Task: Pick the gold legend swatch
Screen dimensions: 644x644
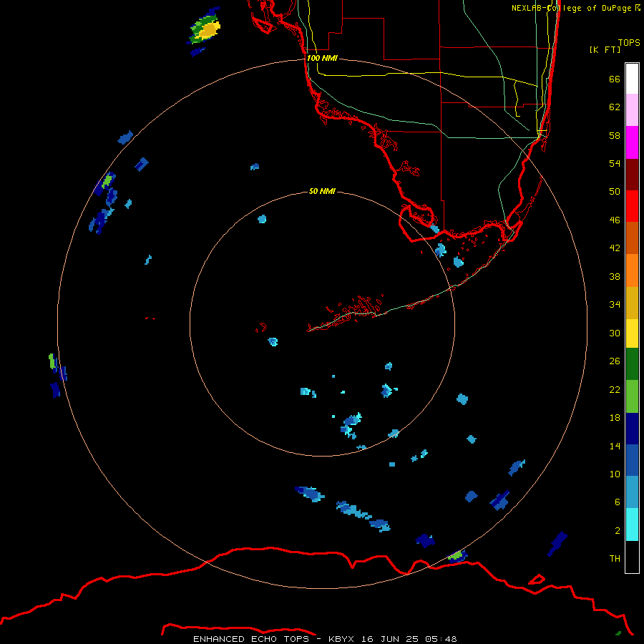Action: 632,303
